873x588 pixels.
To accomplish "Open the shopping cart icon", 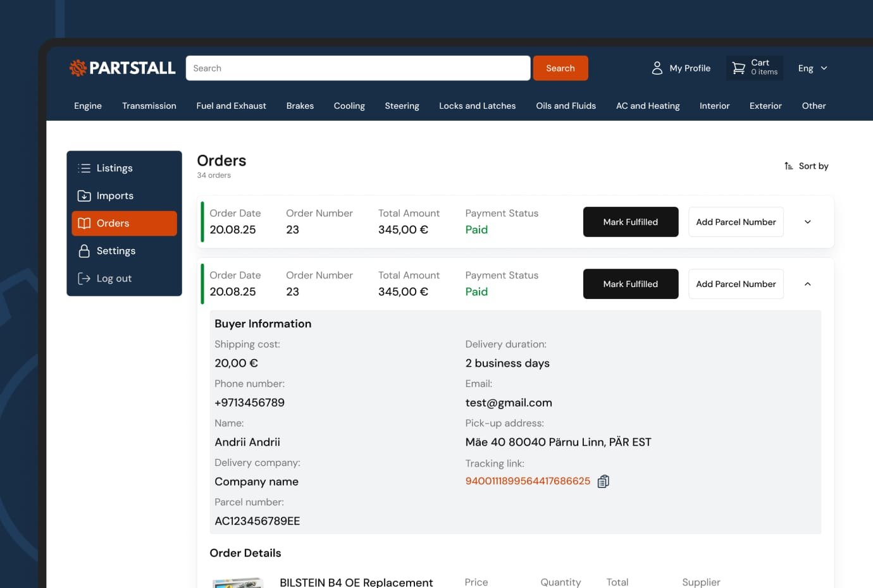I will [x=739, y=68].
